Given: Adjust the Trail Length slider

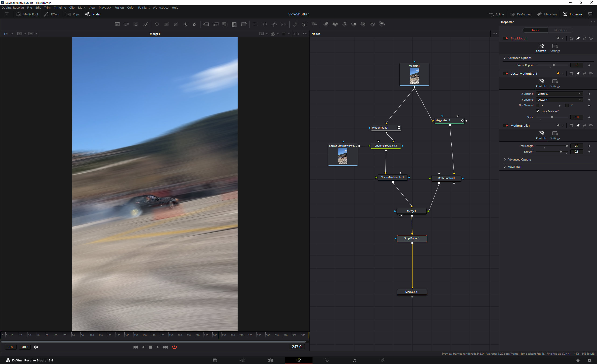Looking at the screenshot, I should (x=566, y=146).
